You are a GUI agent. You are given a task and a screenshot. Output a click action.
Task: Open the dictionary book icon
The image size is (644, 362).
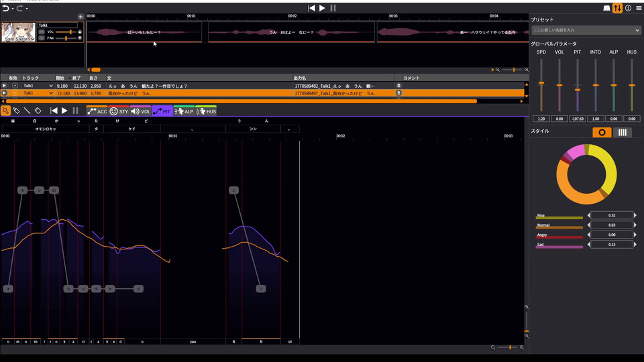click(x=606, y=8)
